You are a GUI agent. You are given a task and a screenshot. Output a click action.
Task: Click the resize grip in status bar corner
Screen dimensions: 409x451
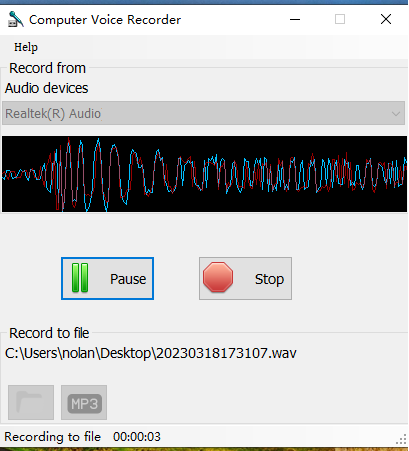(x=401, y=439)
